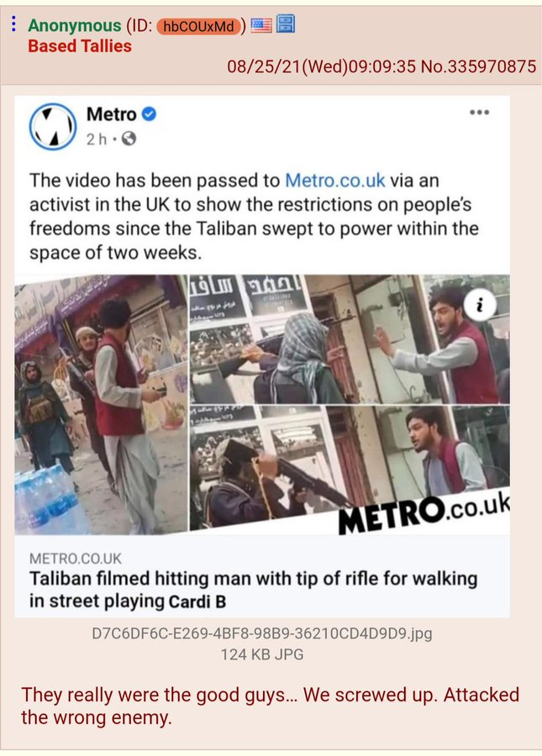Open the Metro.co.uk link in post text
Image resolution: width=542 pixels, height=756 pixels.
pyautogui.click(x=335, y=181)
